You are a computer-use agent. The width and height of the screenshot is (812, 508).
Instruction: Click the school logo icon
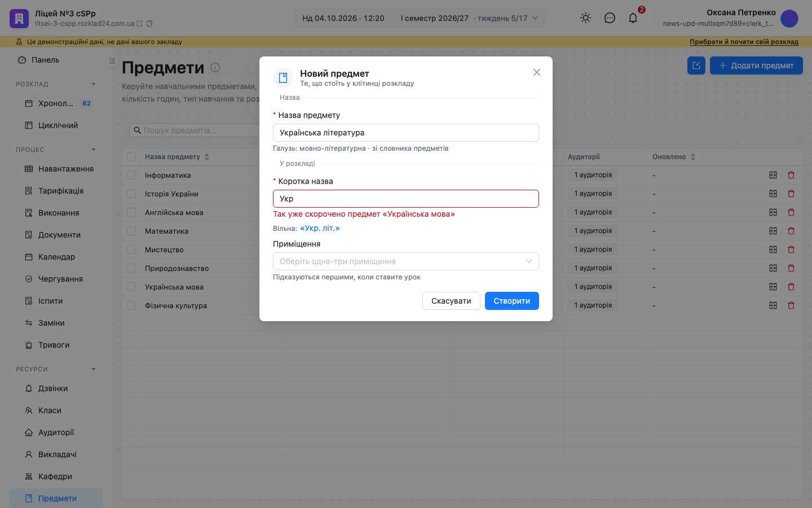tap(19, 18)
